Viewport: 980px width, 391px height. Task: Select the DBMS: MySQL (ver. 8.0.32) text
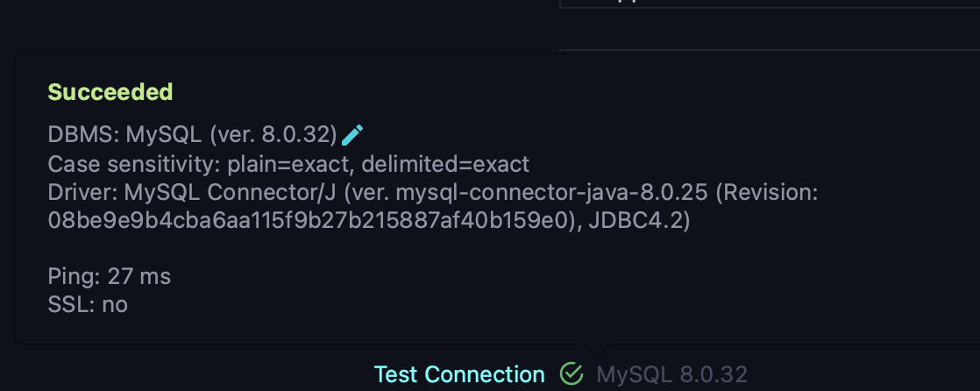point(193,134)
